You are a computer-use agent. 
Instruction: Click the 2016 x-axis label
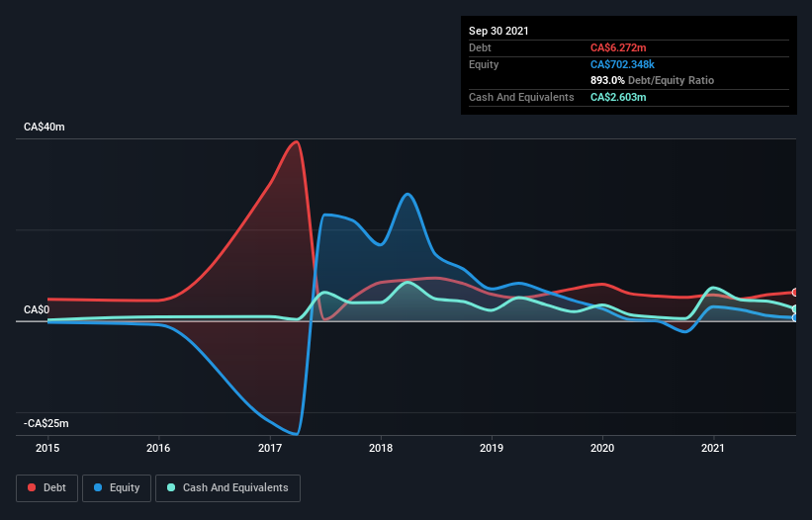pos(158,448)
